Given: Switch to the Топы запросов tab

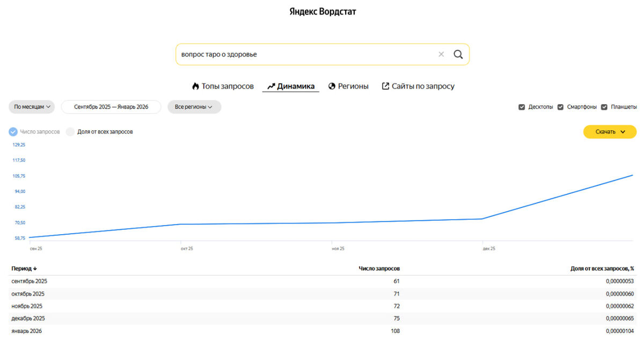Looking at the screenshot, I should point(223,86).
